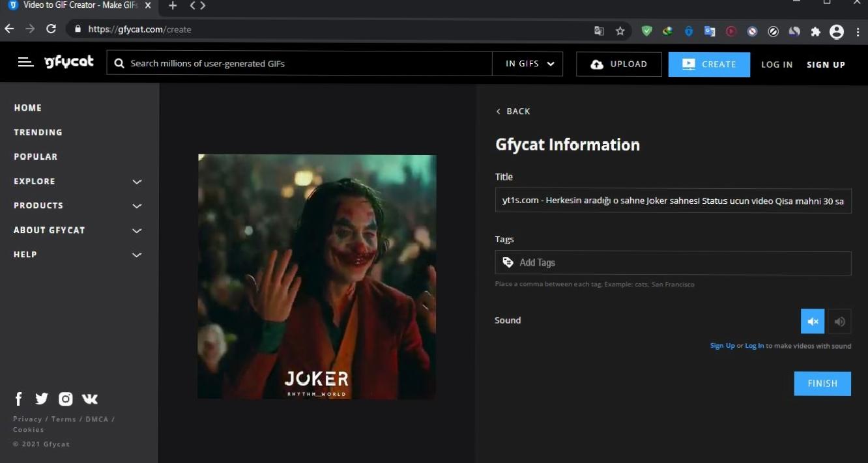Open the blue padlock extension
This screenshot has height=463, width=868.
689,31
